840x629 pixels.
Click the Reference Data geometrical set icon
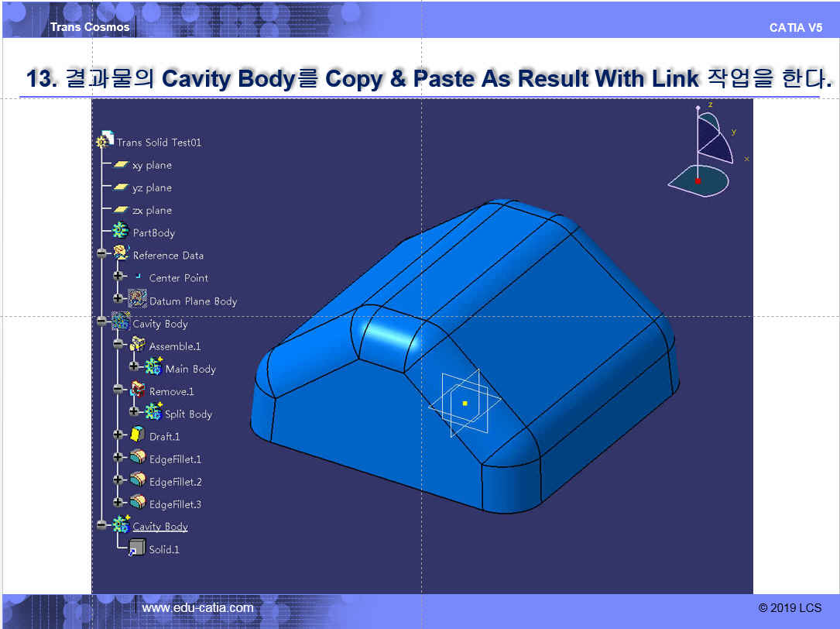(x=121, y=253)
